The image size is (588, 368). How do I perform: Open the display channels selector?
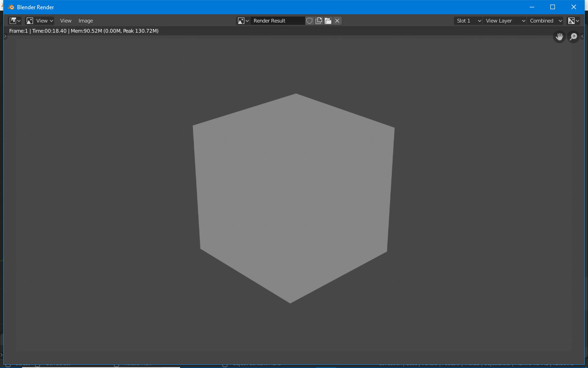(573, 21)
